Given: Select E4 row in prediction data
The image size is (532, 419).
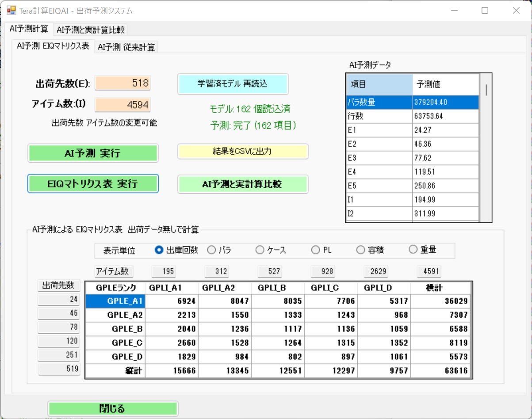Looking at the screenshot, I should coord(413,172).
